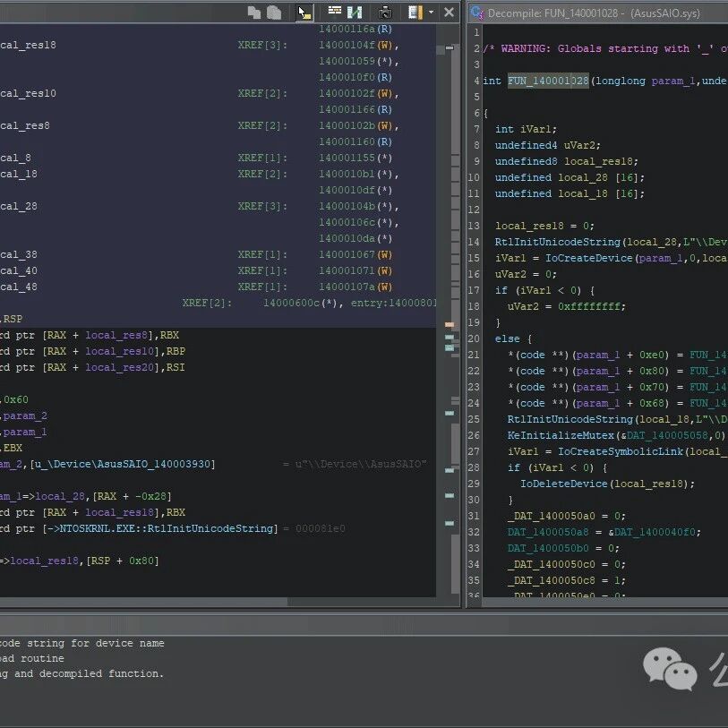Open the listing field format editor icon

coord(335,11)
